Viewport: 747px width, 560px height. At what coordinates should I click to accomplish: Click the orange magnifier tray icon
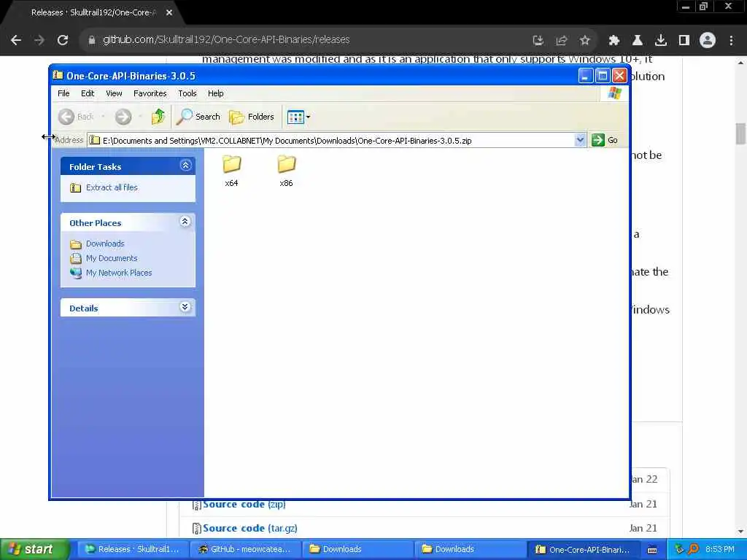[x=693, y=549]
